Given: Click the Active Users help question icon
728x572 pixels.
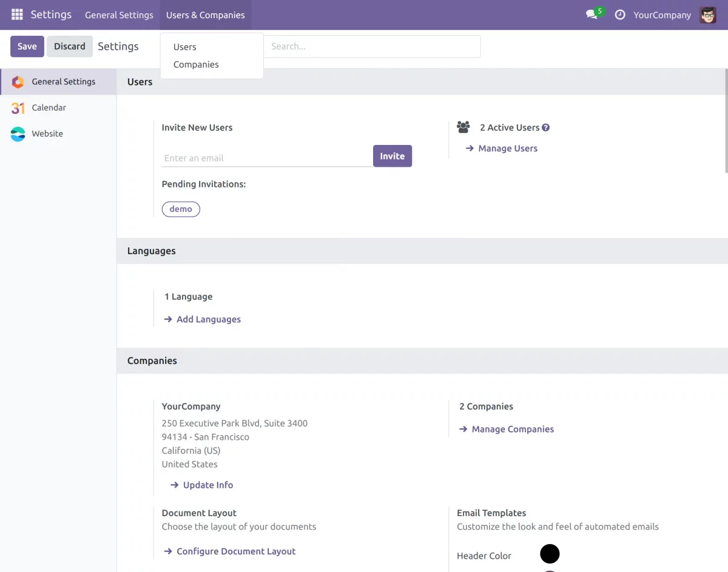Looking at the screenshot, I should tap(546, 127).
